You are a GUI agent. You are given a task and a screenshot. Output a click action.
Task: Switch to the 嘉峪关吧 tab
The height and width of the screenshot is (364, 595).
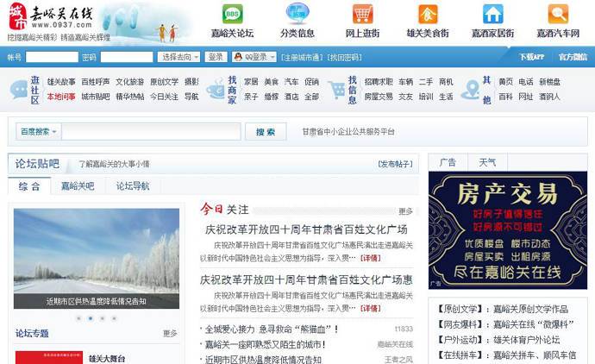point(78,185)
